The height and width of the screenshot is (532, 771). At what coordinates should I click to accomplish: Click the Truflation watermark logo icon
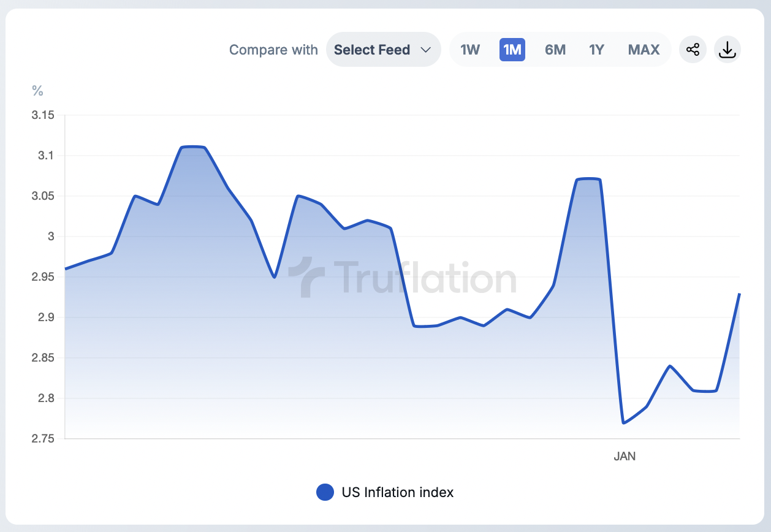tap(306, 278)
